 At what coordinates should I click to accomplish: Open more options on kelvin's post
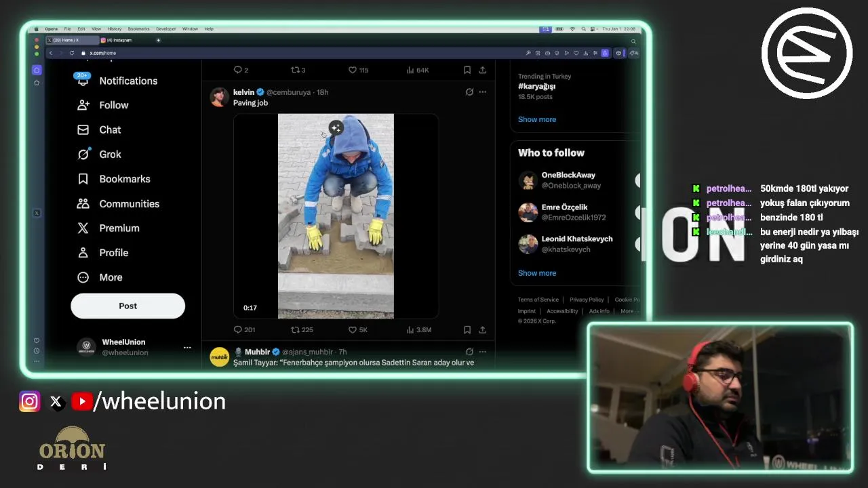point(482,92)
